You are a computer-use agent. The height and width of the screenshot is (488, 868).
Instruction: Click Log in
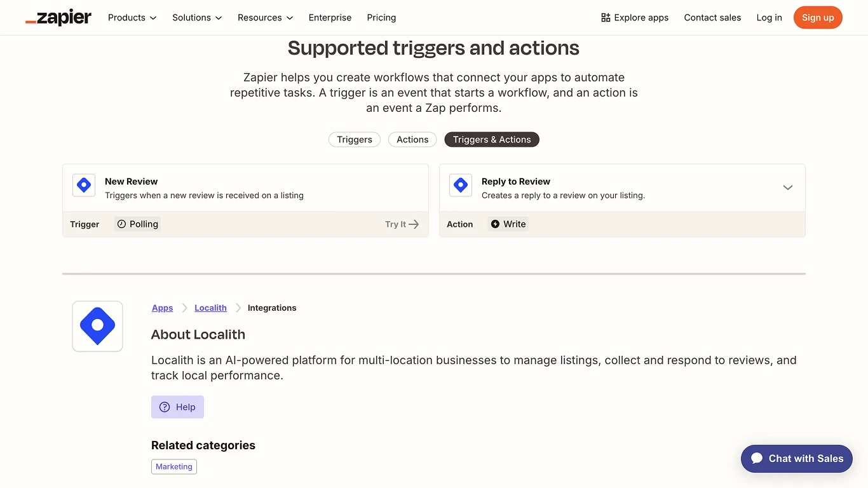[x=769, y=18]
